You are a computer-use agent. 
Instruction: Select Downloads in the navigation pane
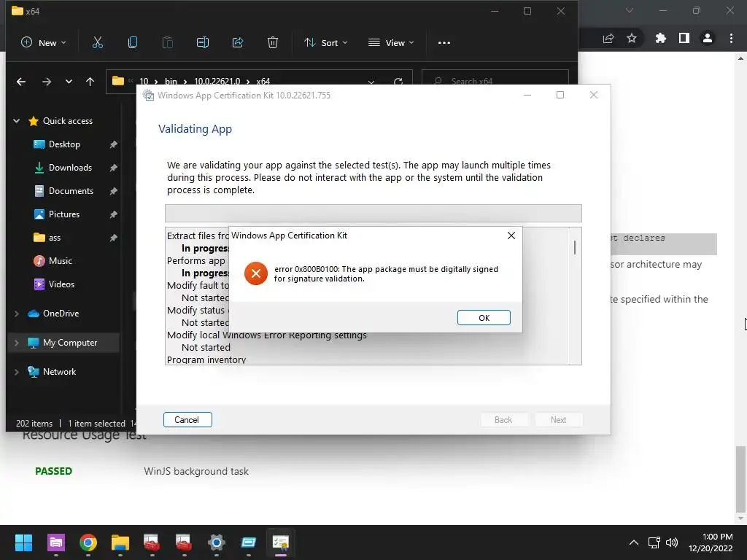click(x=70, y=168)
